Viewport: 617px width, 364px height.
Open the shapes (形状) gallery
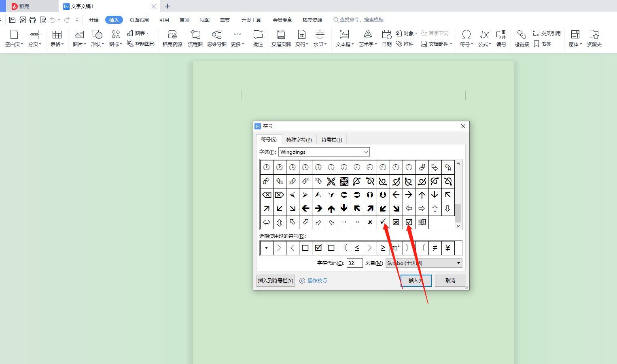pyautogui.click(x=97, y=38)
